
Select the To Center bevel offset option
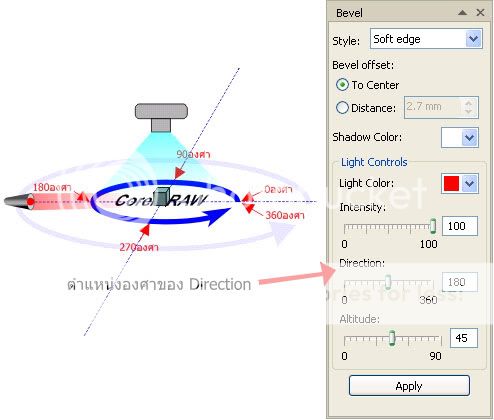pyautogui.click(x=342, y=85)
